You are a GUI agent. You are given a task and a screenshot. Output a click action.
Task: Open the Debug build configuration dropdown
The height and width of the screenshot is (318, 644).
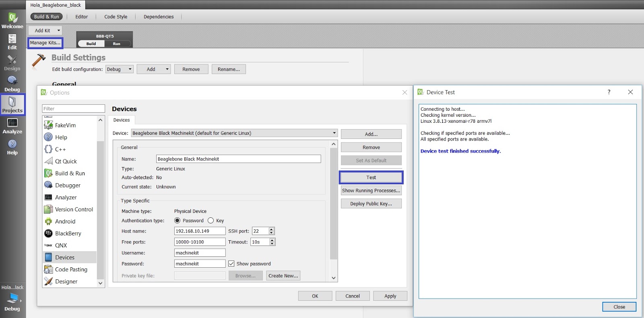point(119,69)
